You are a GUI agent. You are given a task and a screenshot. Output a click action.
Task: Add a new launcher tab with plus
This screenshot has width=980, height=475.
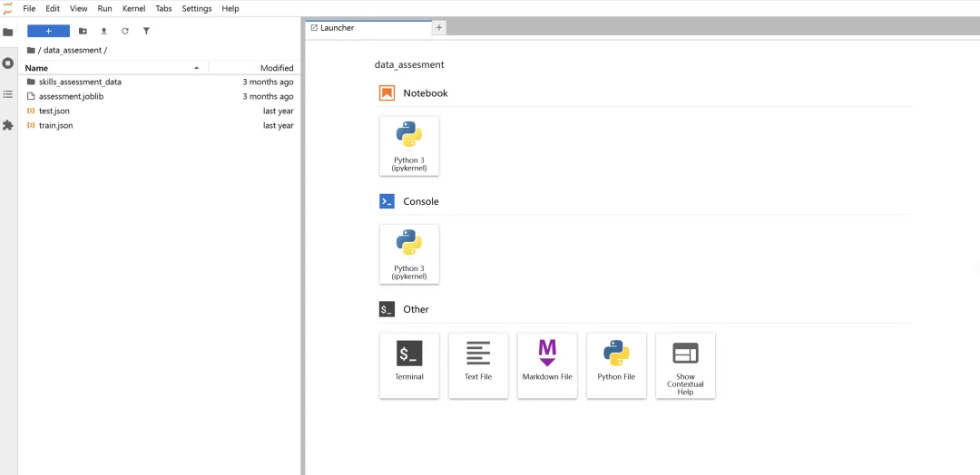pyautogui.click(x=439, y=28)
